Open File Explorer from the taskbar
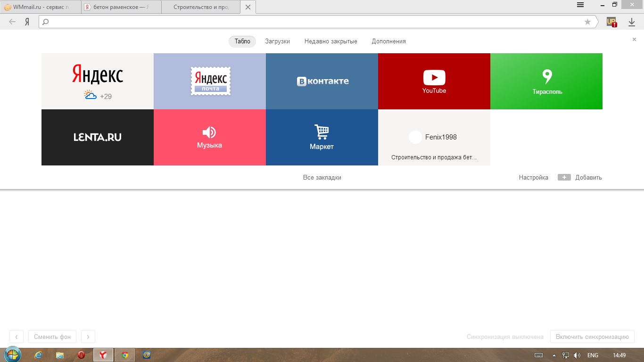This screenshot has width=644, height=362. point(60,355)
